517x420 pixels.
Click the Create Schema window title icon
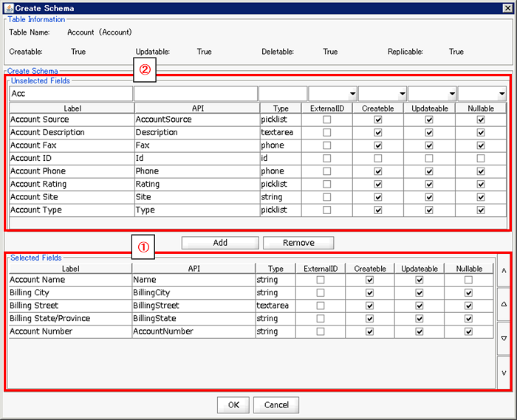(8, 7)
